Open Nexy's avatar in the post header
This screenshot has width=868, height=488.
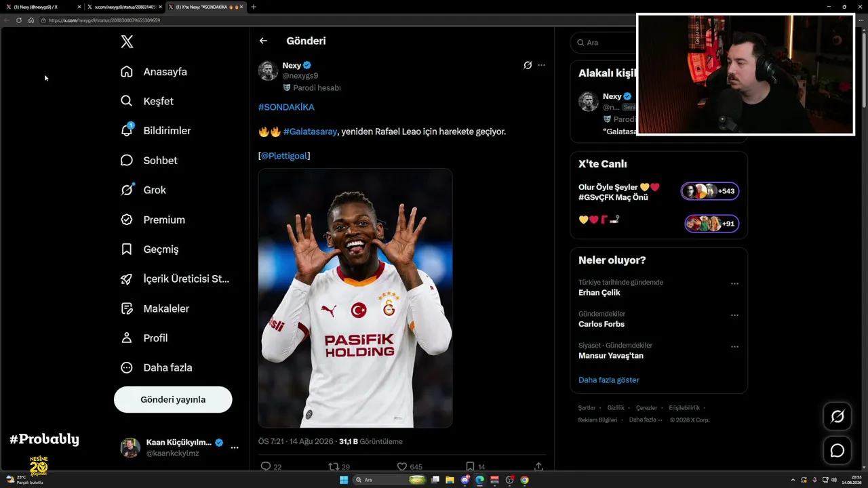point(268,70)
